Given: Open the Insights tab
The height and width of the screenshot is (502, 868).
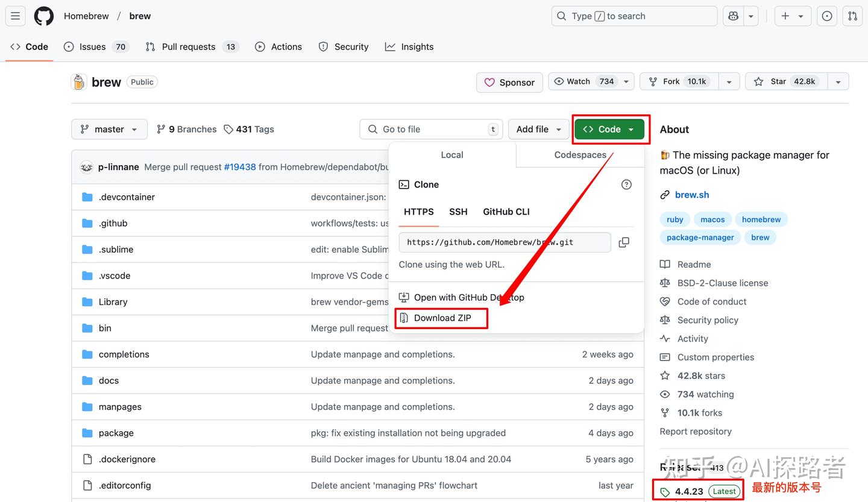Looking at the screenshot, I should point(409,46).
